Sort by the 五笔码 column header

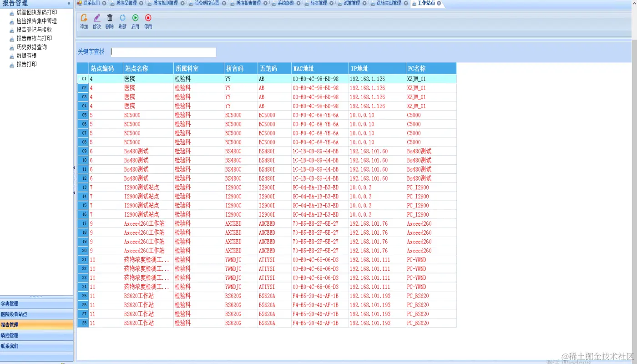click(274, 68)
